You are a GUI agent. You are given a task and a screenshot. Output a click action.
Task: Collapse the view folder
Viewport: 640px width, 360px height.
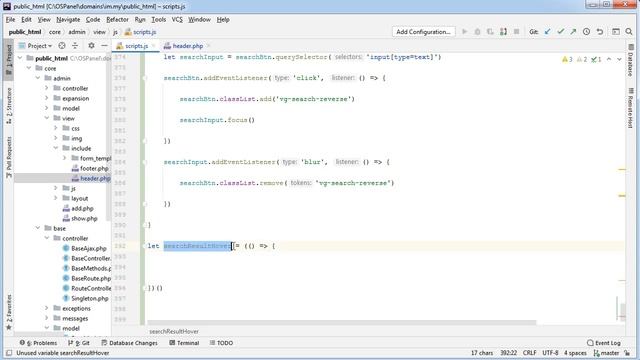(x=47, y=118)
